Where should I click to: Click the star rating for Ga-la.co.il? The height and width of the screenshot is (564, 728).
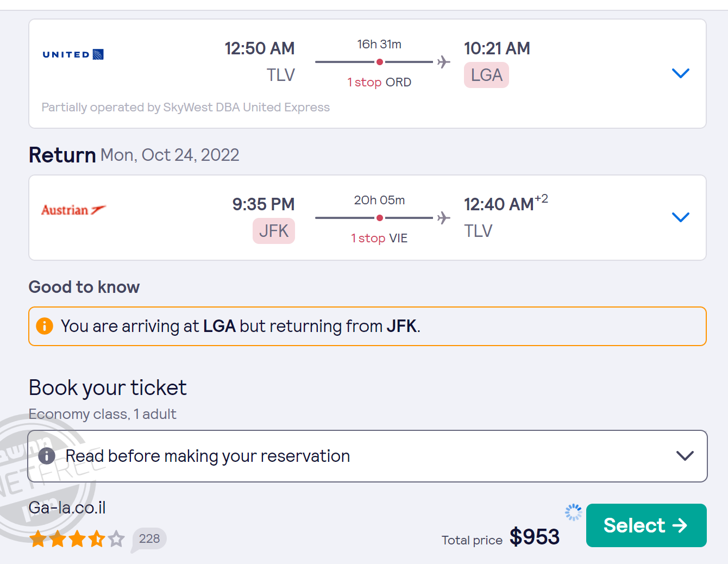coord(77,539)
